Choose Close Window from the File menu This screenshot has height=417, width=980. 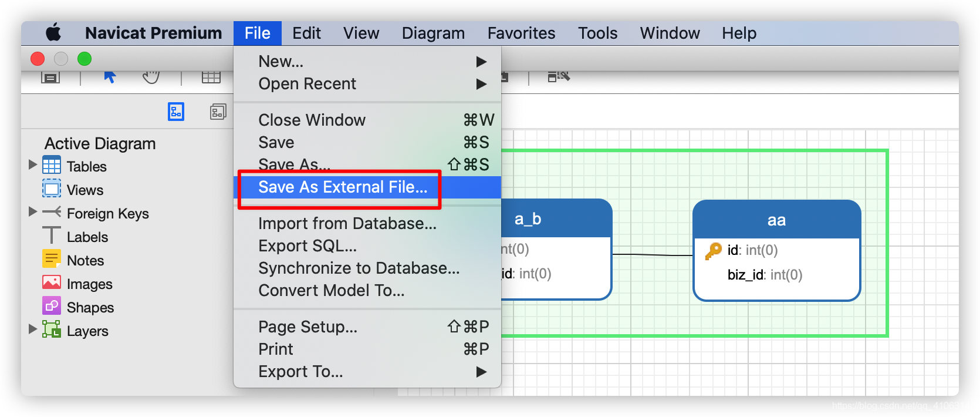pyautogui.click(x=367, y=120)
